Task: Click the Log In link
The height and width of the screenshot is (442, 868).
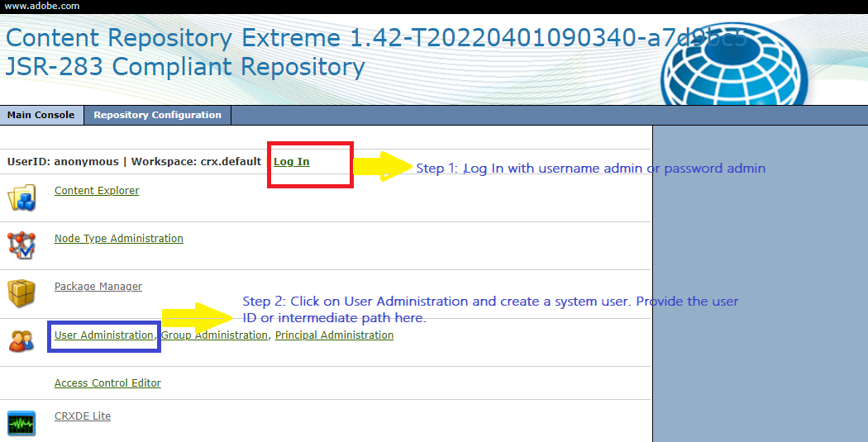Action: [x=292, y=162]
